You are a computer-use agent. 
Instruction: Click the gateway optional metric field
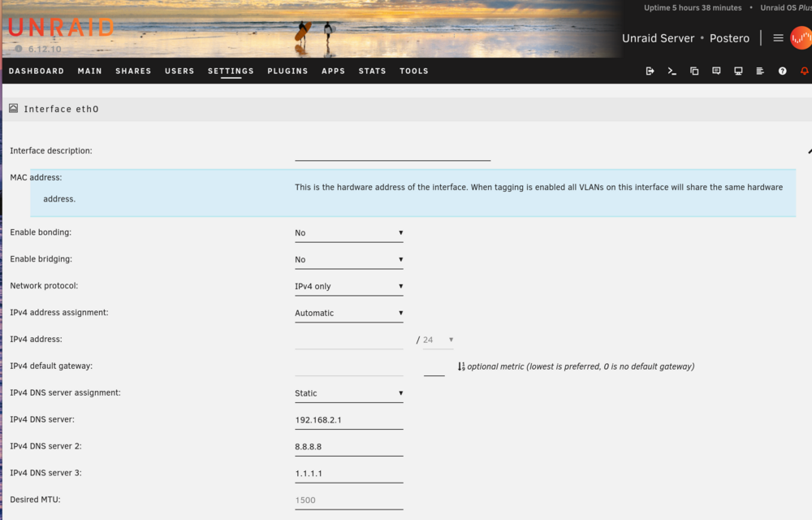tap(434, 367)
